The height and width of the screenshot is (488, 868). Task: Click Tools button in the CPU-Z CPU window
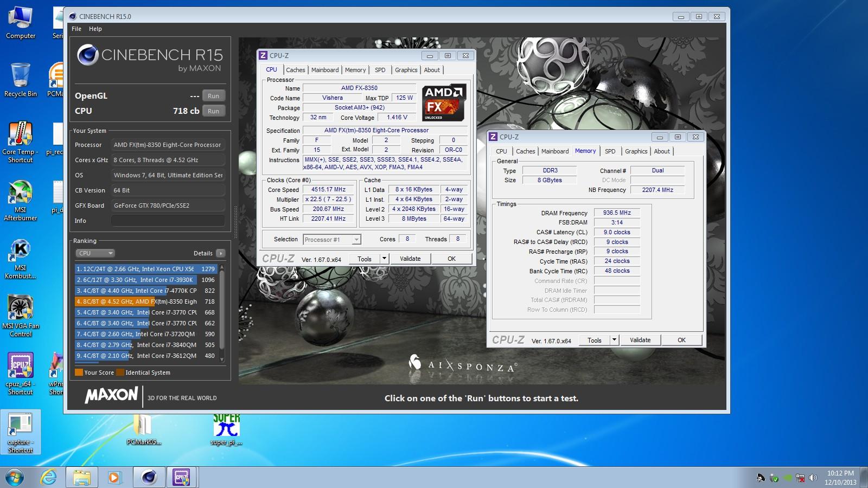coord(365,259)
